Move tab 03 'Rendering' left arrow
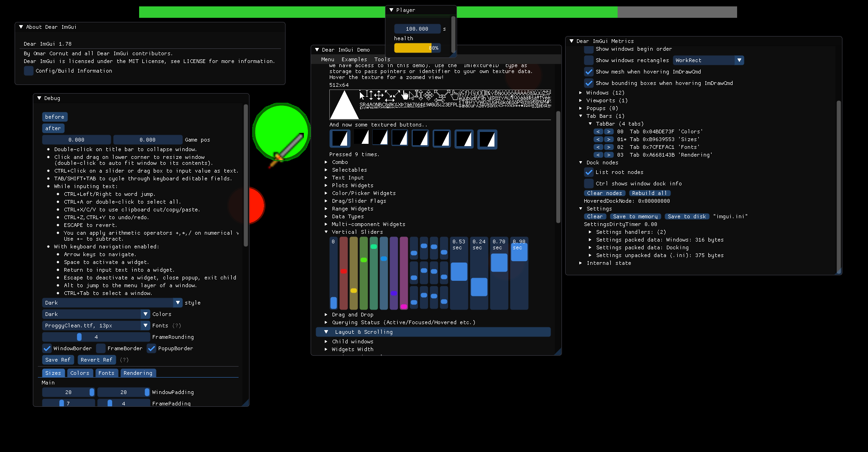The width and height of the screenshot is (868, 452). tap(598, 155)
